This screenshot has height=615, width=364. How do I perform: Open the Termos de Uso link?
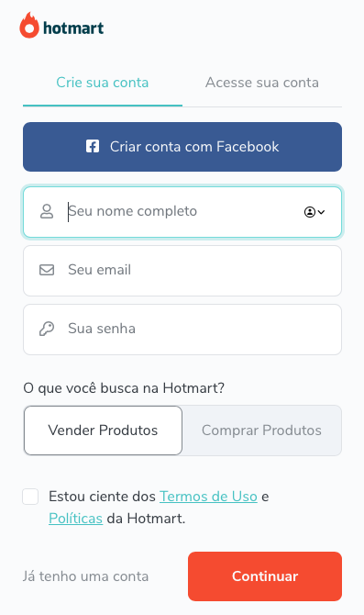click(208, 497)
